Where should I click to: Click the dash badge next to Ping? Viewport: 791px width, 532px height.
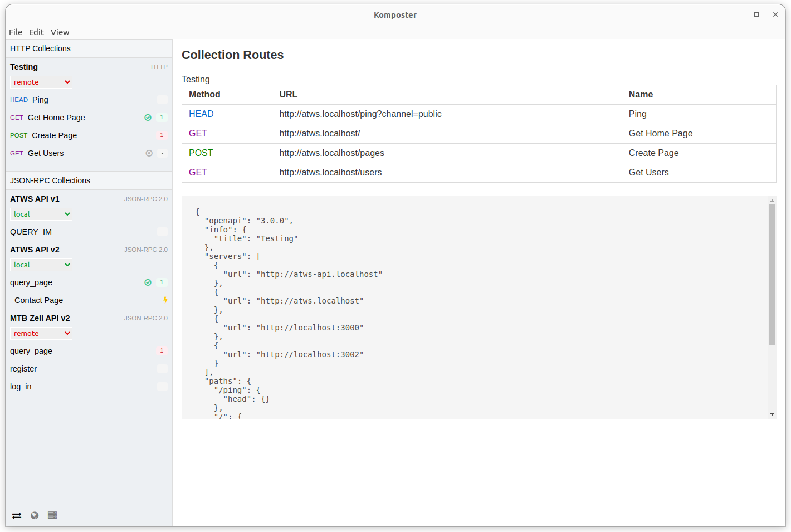coord(162,100)
